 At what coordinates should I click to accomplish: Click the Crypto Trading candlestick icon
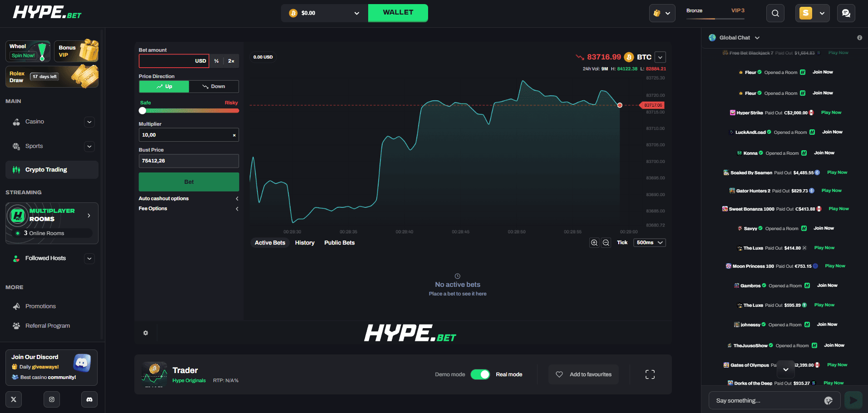click(16, 170)
